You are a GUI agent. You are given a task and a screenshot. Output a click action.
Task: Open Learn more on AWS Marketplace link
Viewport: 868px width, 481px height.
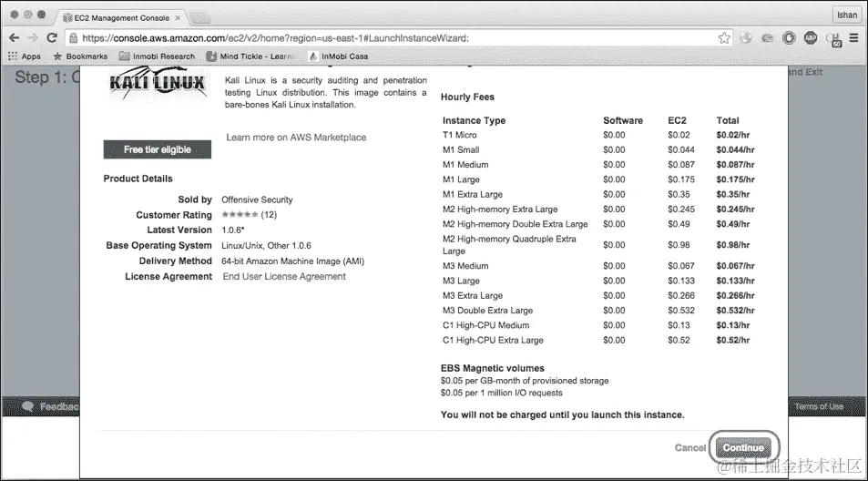coord(296,138)
